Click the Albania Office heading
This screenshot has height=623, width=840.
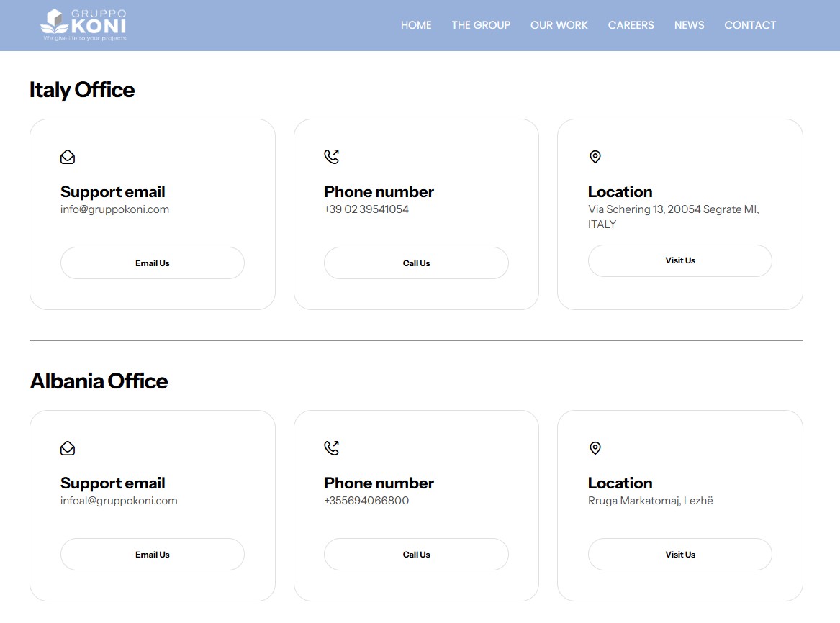click(x=99, y=381)
